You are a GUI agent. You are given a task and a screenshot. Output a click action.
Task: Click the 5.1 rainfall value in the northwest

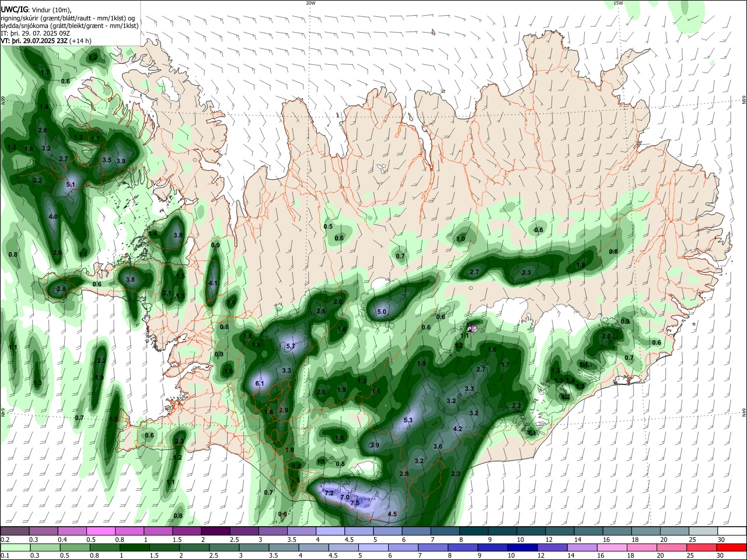[71, 184]
